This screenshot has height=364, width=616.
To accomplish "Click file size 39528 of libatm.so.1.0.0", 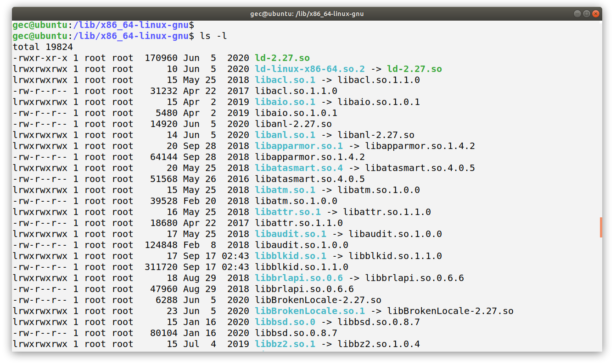I will (164, 201).
